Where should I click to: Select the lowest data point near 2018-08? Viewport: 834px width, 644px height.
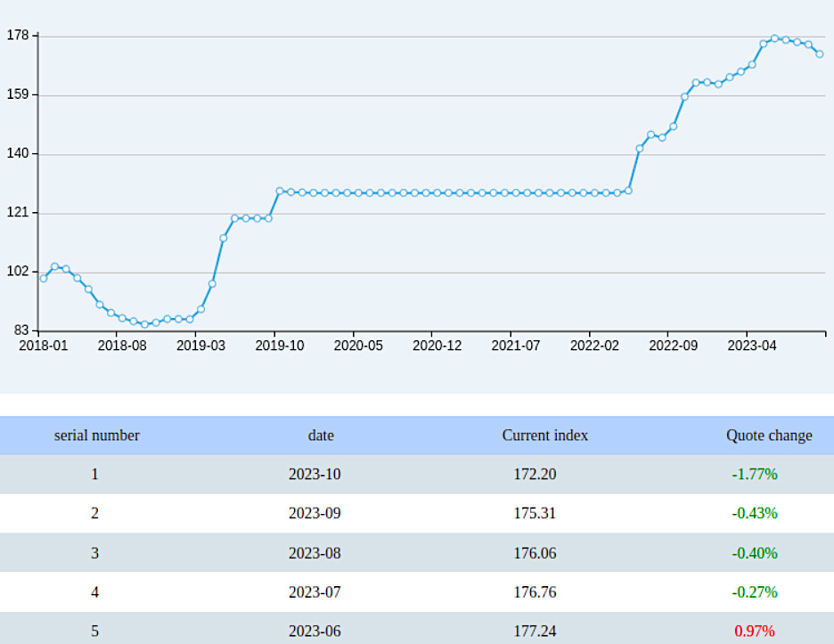(x=144, y=324)
